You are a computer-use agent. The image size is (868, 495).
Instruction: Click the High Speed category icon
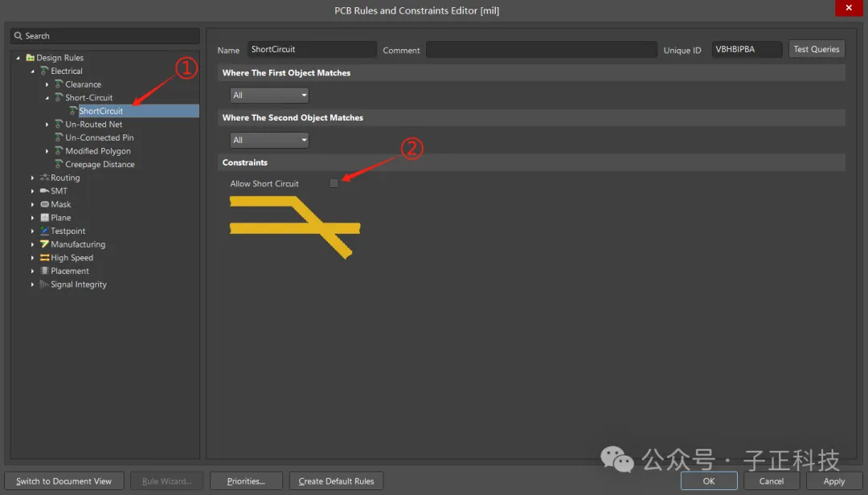coord(44,257)
